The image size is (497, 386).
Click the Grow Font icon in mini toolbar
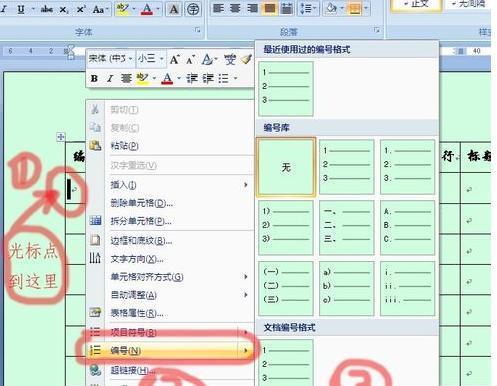[174, 60]
